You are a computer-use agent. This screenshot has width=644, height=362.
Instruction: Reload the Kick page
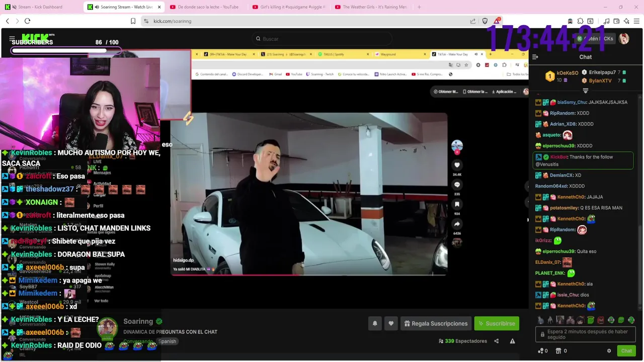click(x=27, y=21)
